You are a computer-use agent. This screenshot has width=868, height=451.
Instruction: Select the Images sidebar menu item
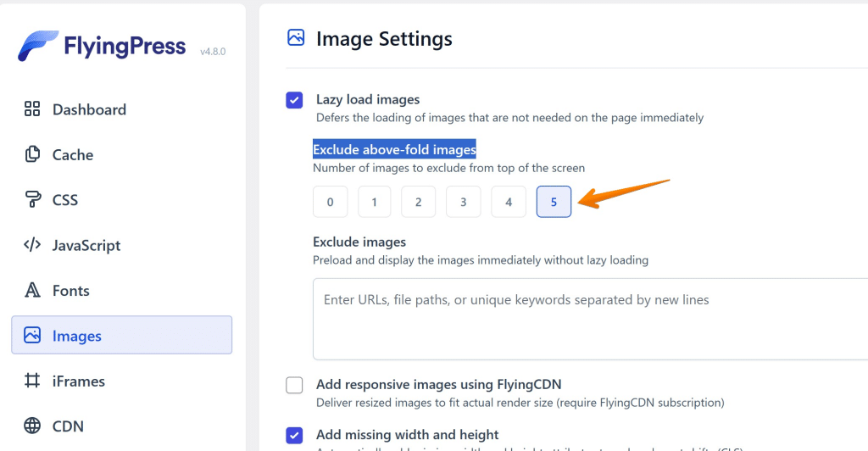121,336
